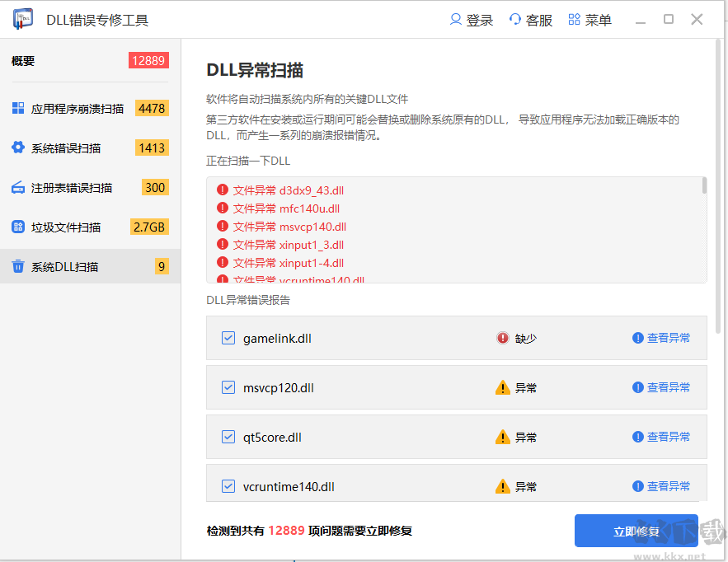Disable the qt5core.dll checkbox
Viewport: 728px width, 562px height.
coord(228,437)
